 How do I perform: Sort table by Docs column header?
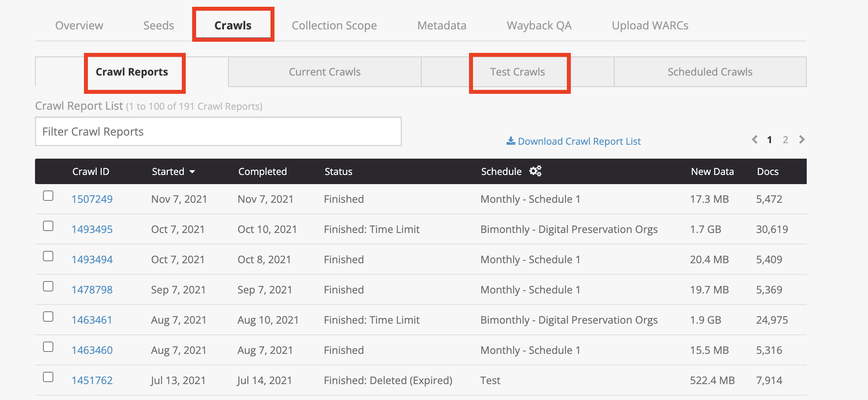[768, 172]
